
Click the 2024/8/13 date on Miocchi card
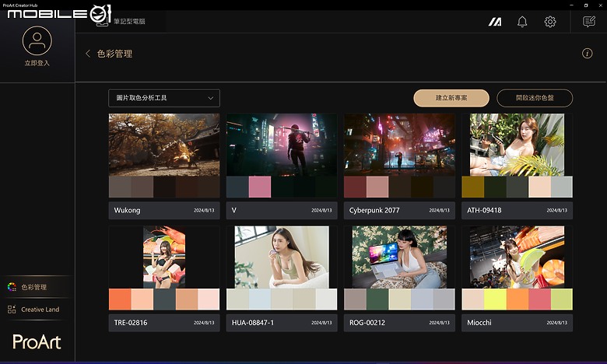557,323
